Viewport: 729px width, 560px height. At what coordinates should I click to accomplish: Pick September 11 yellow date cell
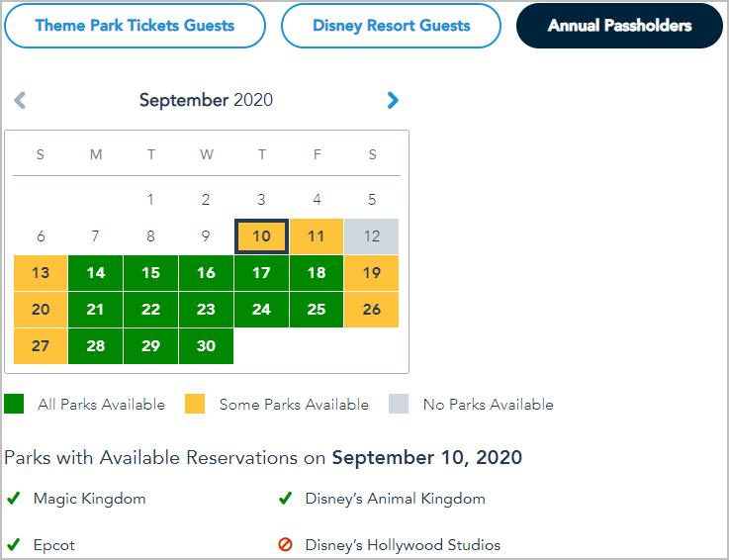click(x=317, y=236)
